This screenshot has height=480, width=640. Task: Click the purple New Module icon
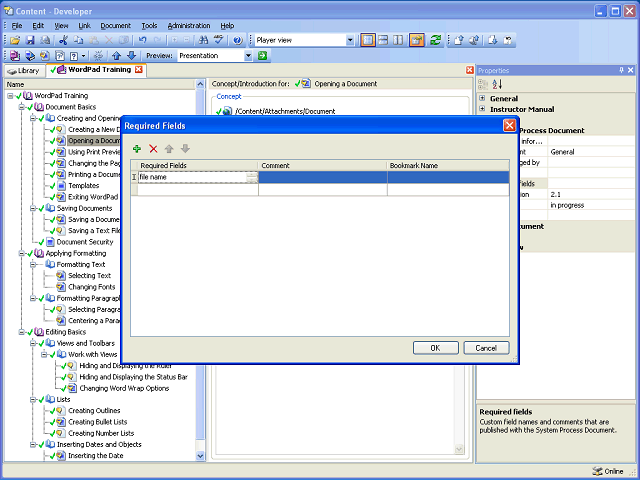(15, 56)
